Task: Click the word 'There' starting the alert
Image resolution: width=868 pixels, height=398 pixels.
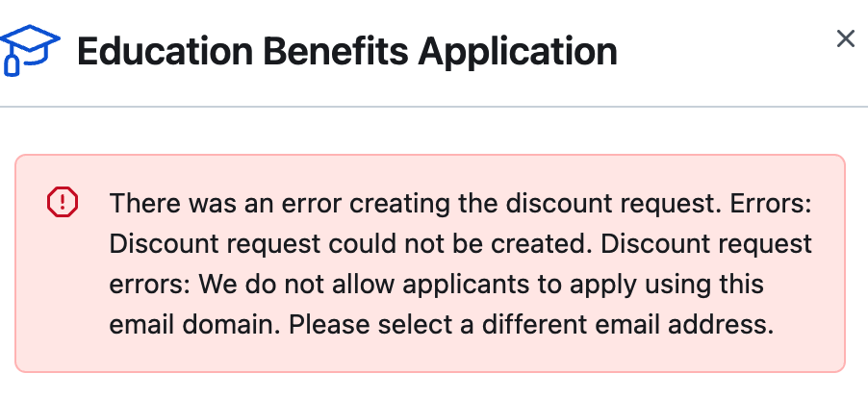Action: pyautogui.click(x=145, y=204)
